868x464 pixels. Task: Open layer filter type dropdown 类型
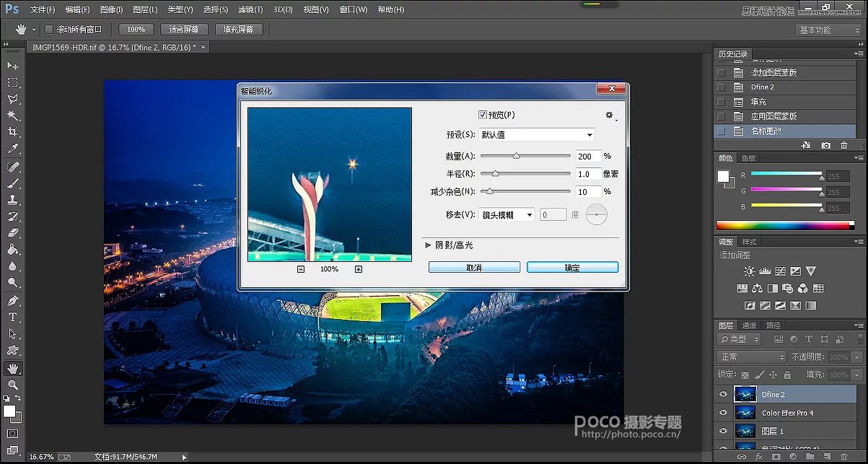coord(740,339)
